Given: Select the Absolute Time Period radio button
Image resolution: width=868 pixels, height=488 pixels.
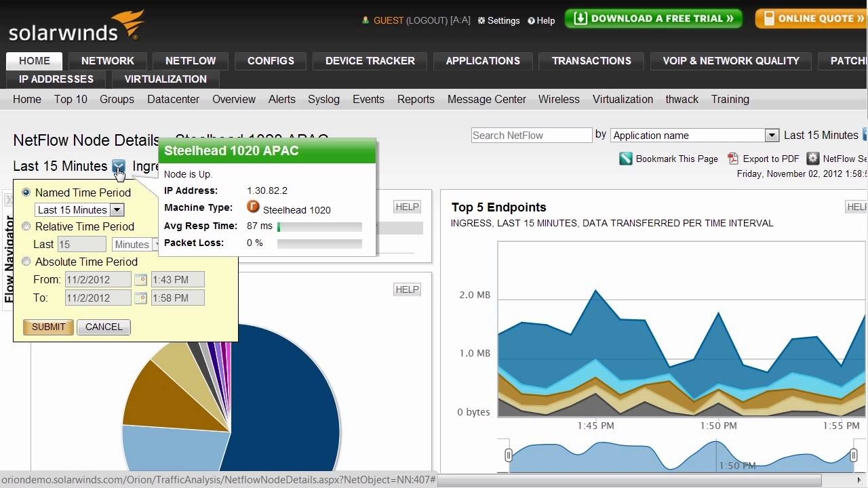Looking at the screenshot, I should click(26, 262).
